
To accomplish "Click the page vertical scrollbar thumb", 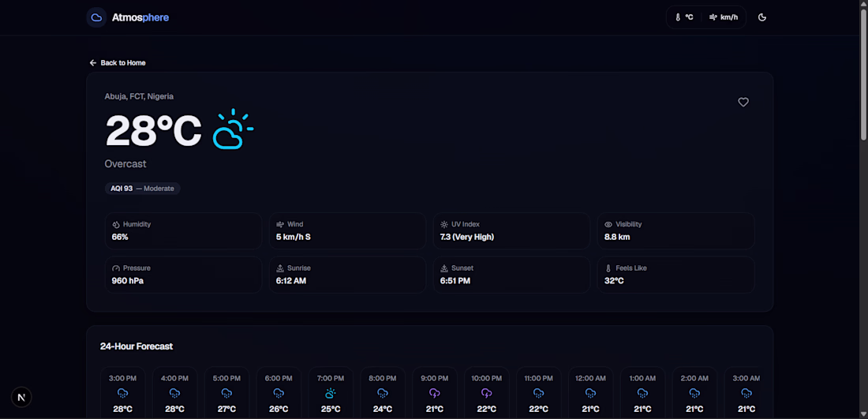I will [863, 75].
